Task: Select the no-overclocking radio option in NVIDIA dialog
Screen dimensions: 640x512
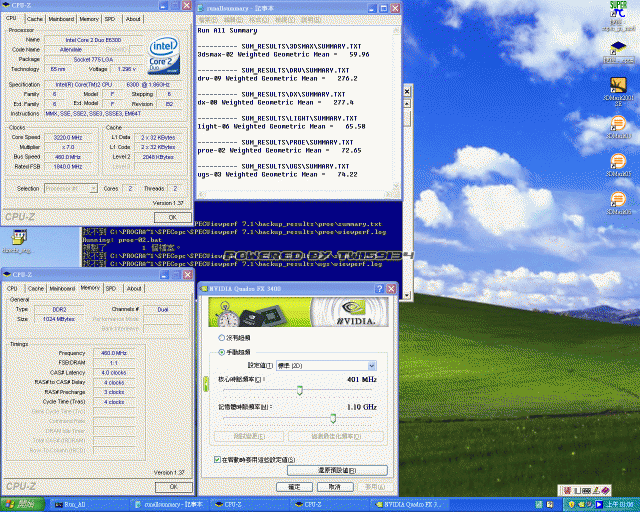Action: tap(222, 338)
